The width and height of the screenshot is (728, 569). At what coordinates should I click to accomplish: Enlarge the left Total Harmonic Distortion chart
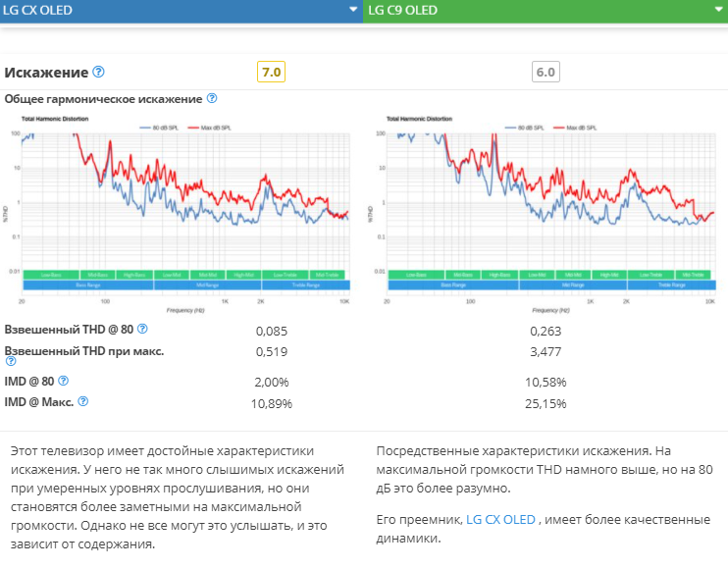point(185,211)
